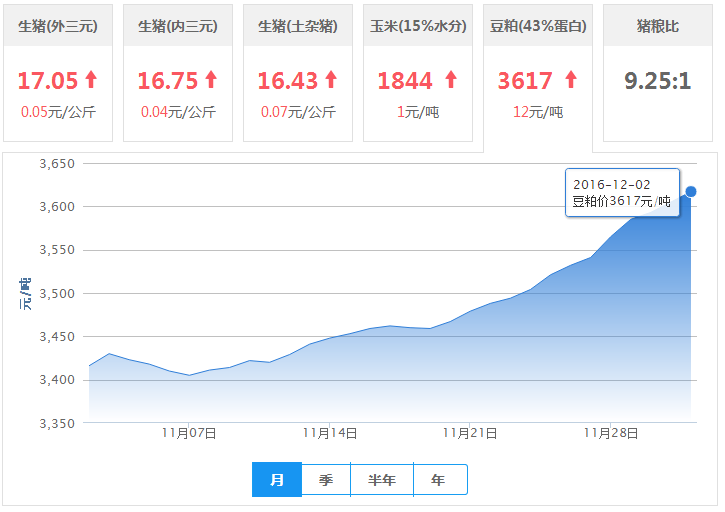This screenshot has width=725, height=512.
Task: Click the 0.05元/公斤 change text
Action: tap(58, 111)
